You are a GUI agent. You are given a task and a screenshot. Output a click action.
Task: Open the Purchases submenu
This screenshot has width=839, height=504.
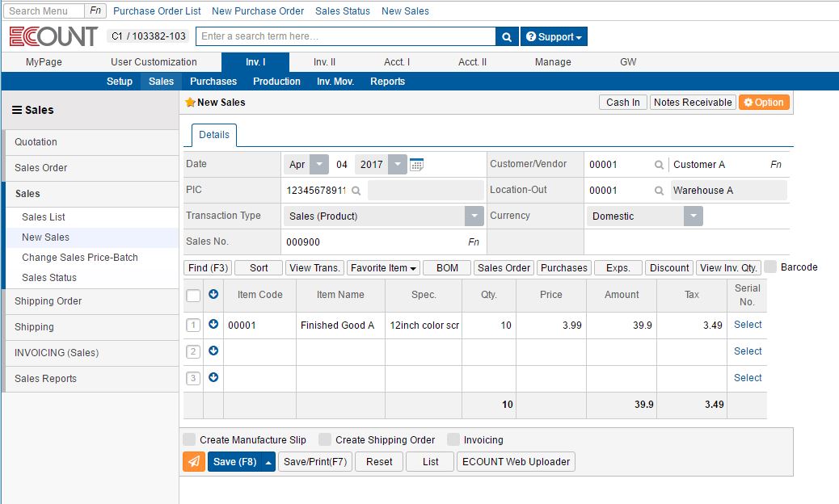coord(213,82)
